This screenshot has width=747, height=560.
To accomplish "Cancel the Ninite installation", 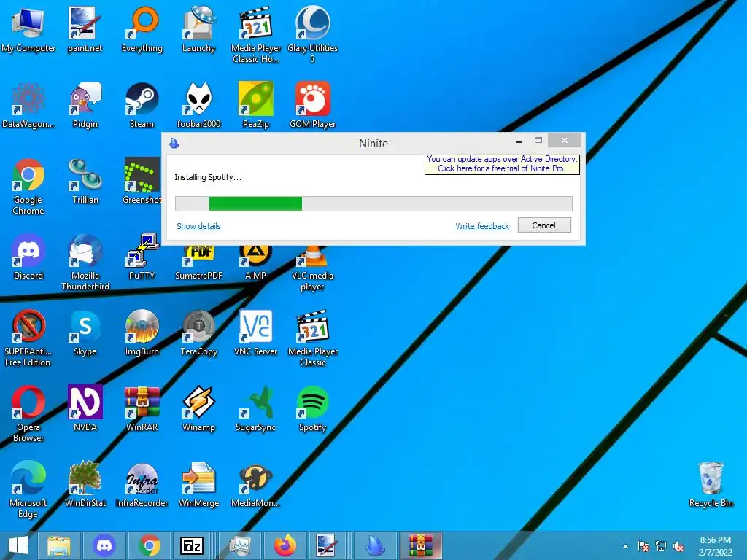I will [x=544, y=225].
